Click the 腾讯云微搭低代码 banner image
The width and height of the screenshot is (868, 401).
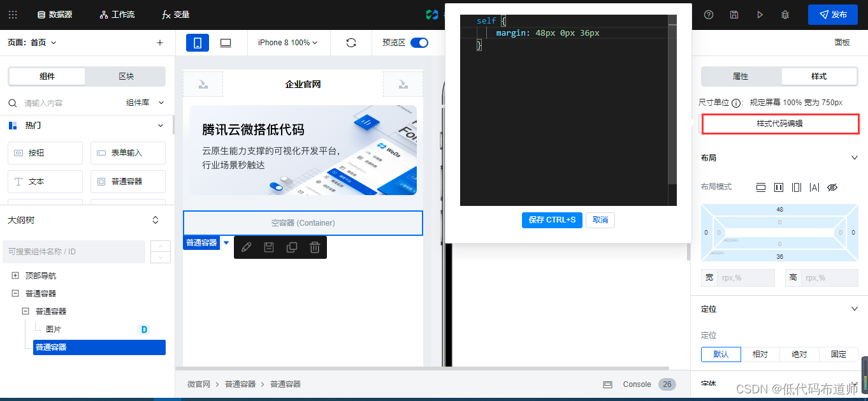(x=303, y=150)
